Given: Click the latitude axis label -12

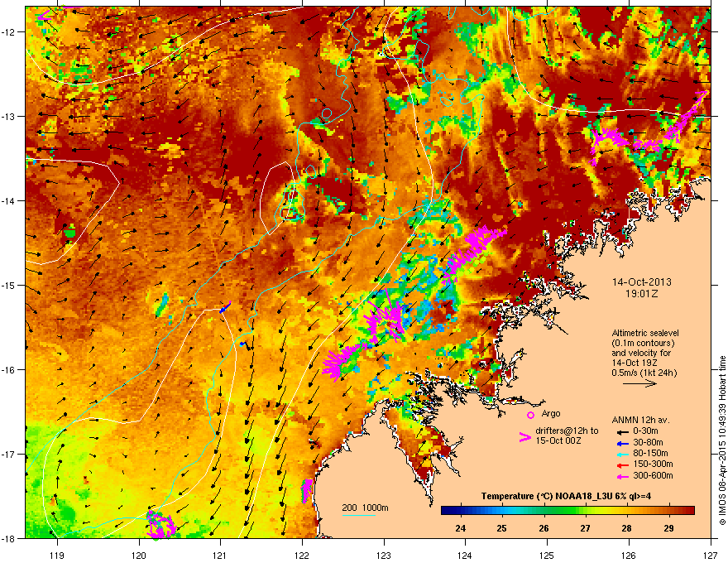Looking at the screenshot, I should (x=9, y=32).
